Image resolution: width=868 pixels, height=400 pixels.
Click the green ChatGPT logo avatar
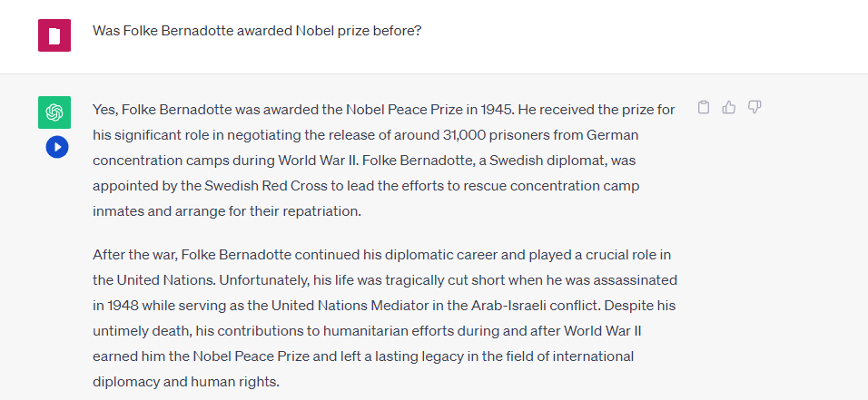click(54, 112)
